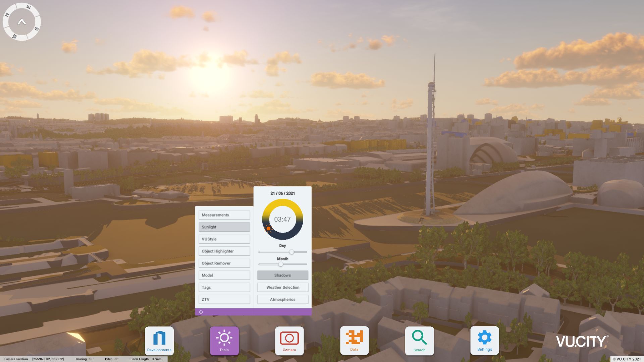Click the Object Remover button

point(224,263)
